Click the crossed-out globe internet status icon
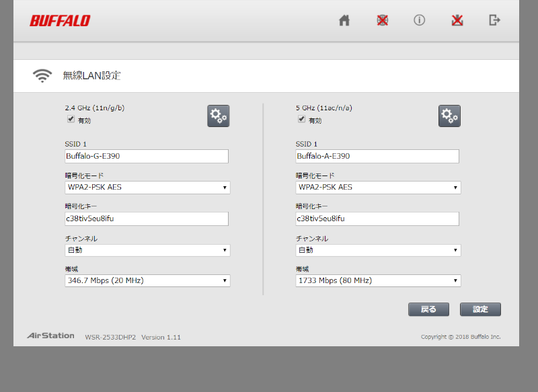This screenshot has height=392, width=538. click(382, 20)
